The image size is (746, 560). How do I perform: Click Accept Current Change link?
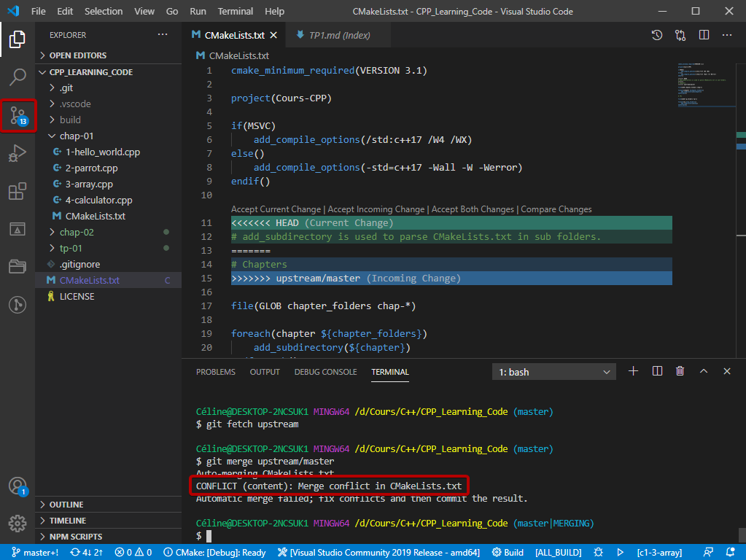coord(276,209)
